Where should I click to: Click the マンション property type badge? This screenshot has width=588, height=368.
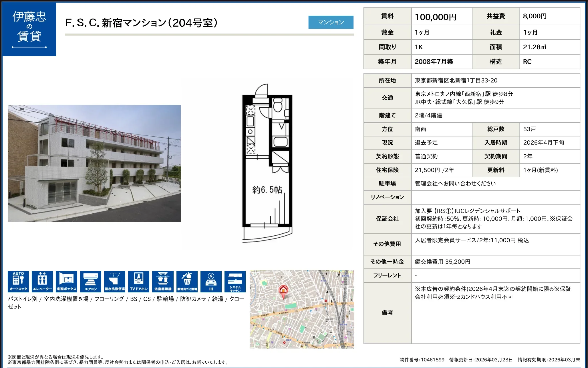pos(331,22)
